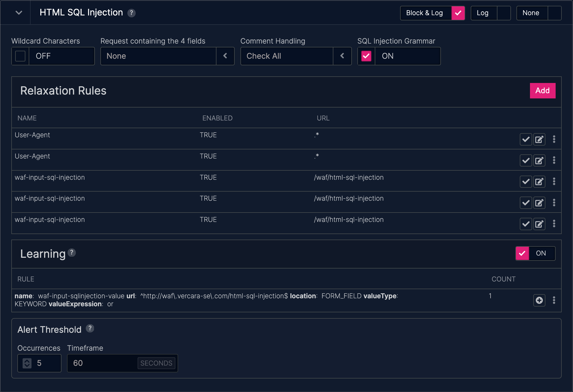Select the Log action option
The height and width of the screenshot is (392, 573).
point(504,13)
